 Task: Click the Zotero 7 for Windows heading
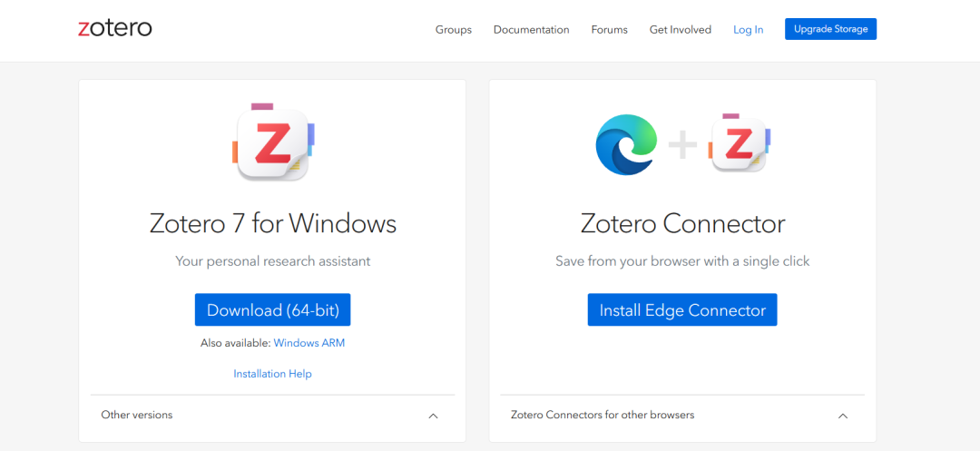click(273, 223)
